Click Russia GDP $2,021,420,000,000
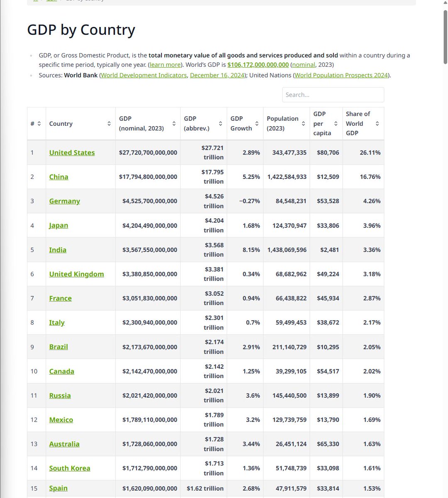 click(x=149, y=395)
